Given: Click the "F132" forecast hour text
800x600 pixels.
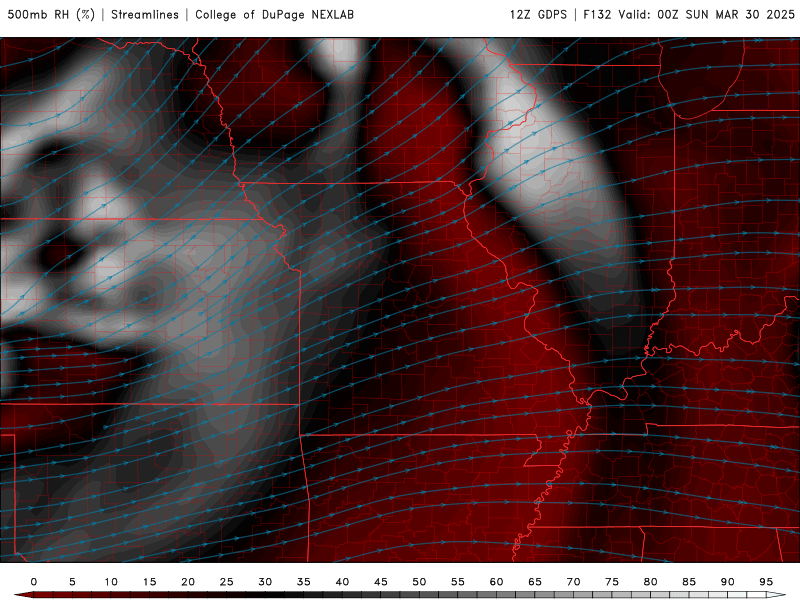Looking at the screenshot, I should coord(597,15).
